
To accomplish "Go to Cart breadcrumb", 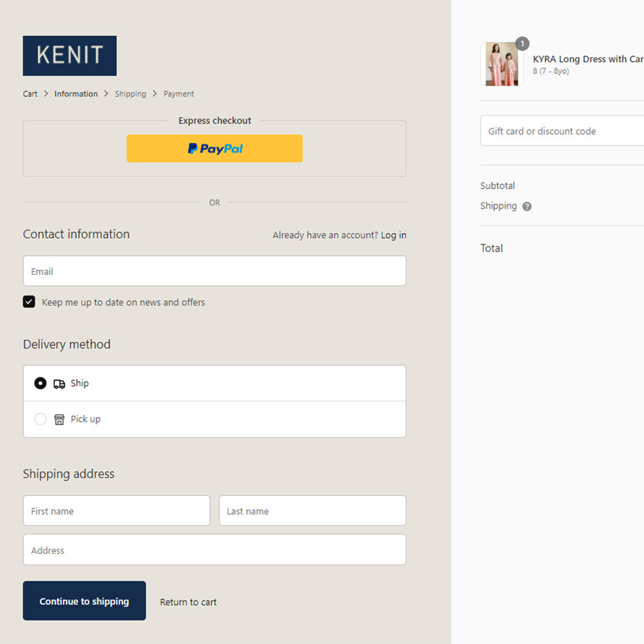I will click(x=30, y=94).
